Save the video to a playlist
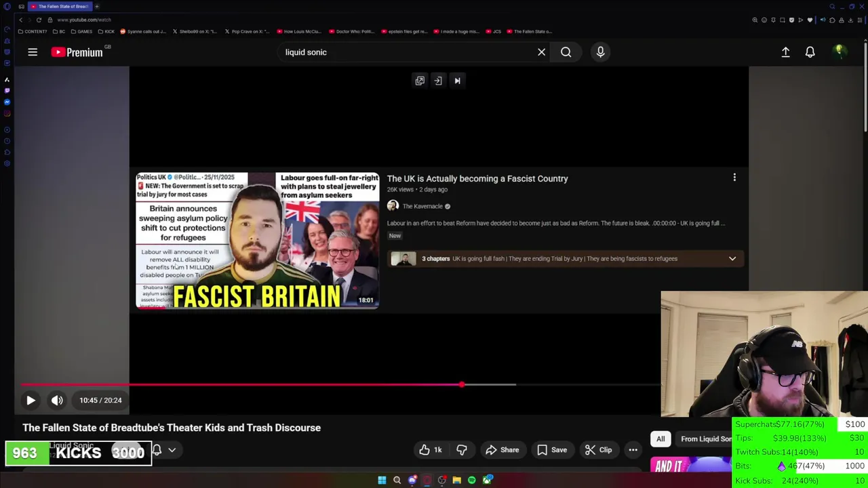The width and height of the screenshot is (868, 488). [552, 450]
